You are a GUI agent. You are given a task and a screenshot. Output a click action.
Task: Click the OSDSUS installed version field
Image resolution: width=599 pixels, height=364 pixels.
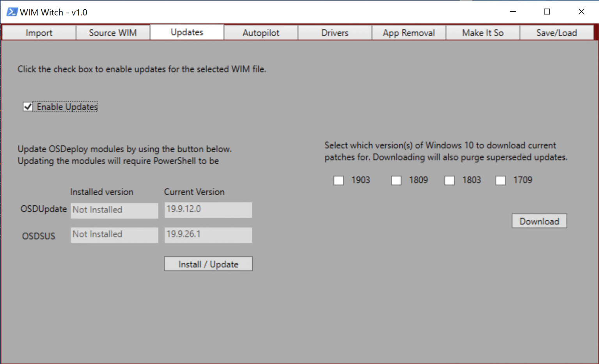tap(114, 235)
